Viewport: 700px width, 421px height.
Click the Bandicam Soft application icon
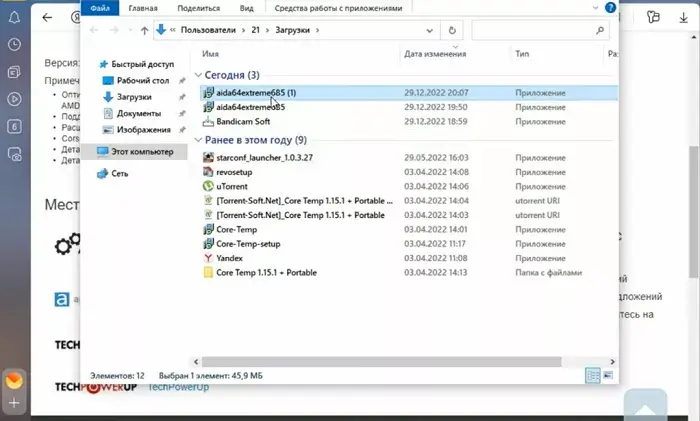click(x=208, y=121)
